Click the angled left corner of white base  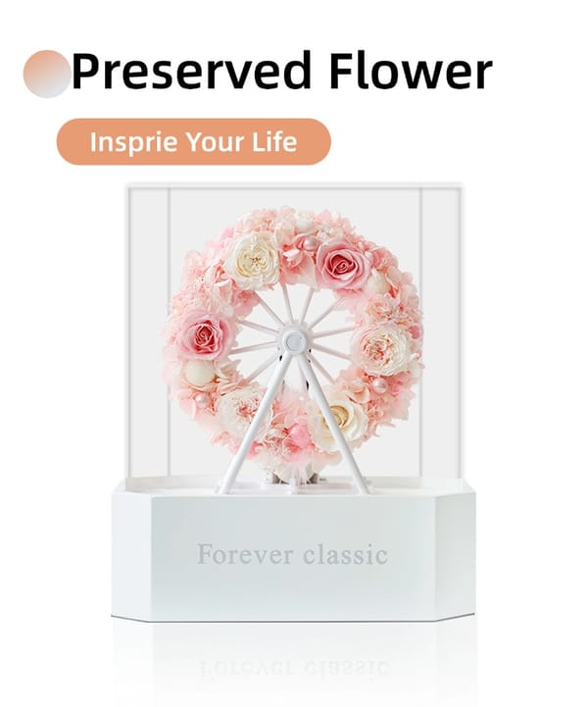coord(131,551)
